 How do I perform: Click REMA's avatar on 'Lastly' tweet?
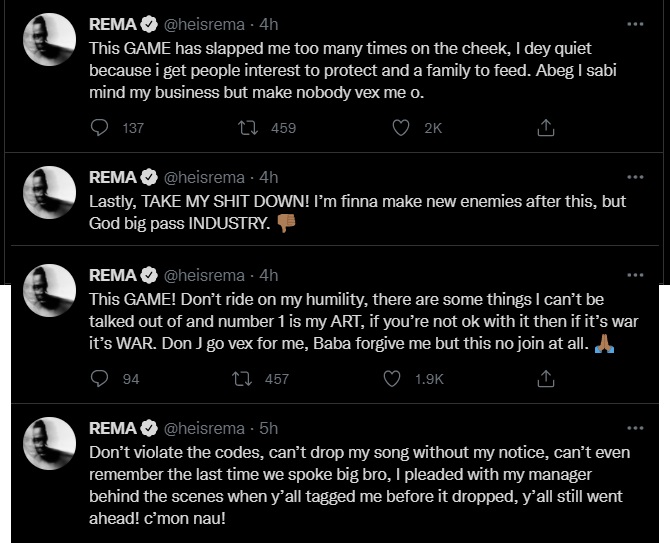(x=50, y=192)
